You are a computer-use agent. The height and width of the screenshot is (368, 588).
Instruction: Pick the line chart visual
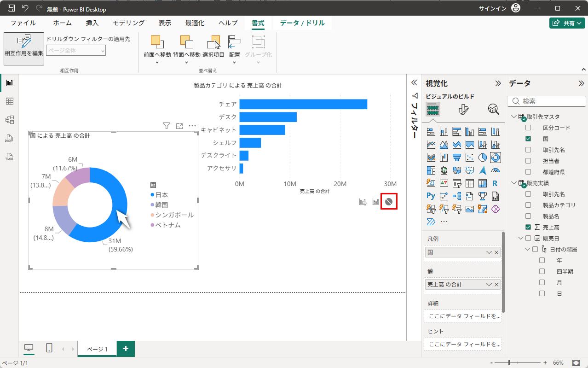(x=431, y=145)
